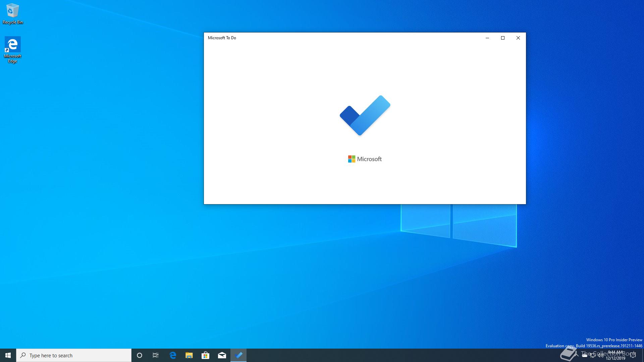Image resolution: width=644 pixels, height=362 pixels.
Task: Open the Windows Start menu
Action: point(8,355)
